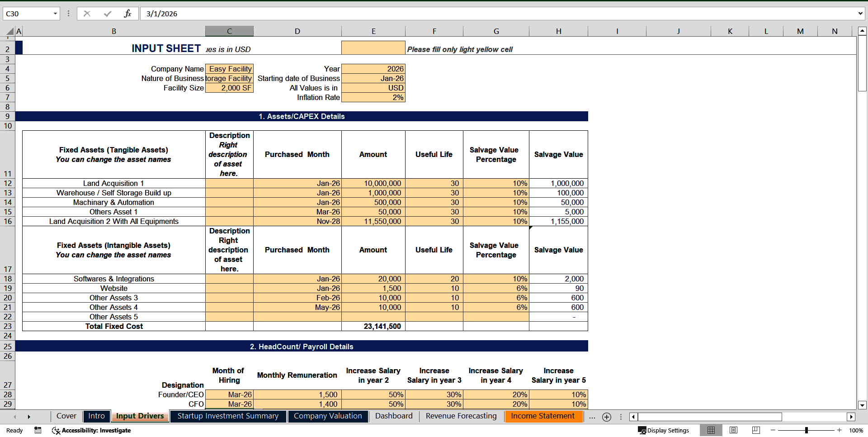This screenshot has width=868, height=437.
Task: Add a new sheet with plus icon
Action: click(607, 417)
